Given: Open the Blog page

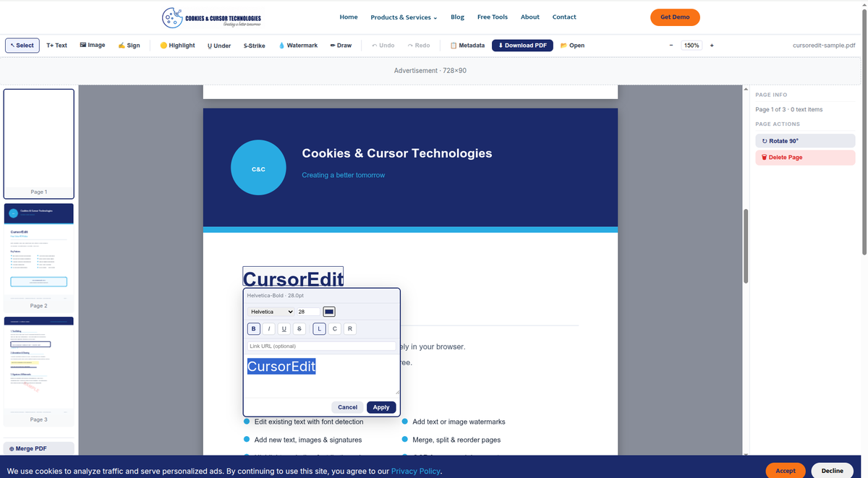Looking at the screenshot, I should click(457, 17).
